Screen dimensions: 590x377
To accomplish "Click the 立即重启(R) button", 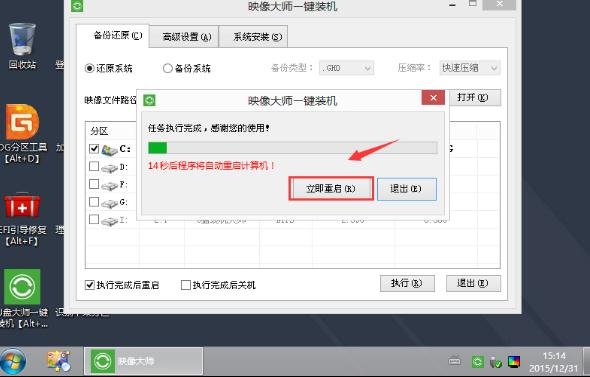I will 331,188.
